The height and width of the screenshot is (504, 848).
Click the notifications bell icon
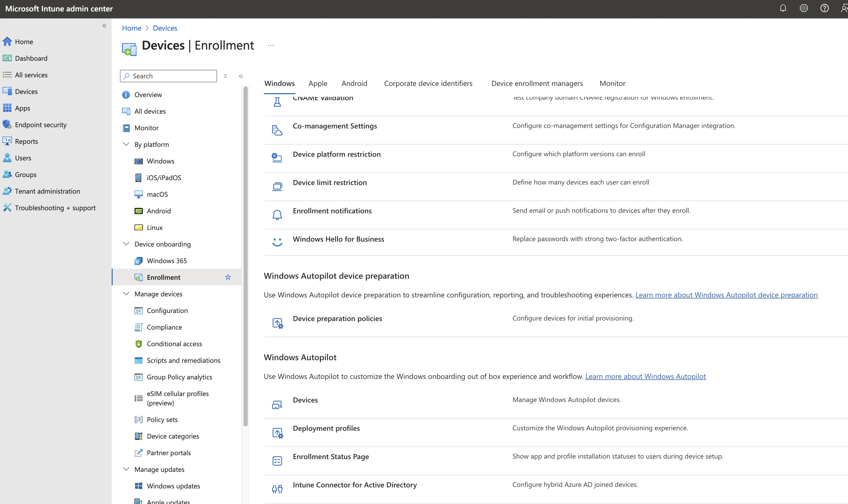point(783,8)
